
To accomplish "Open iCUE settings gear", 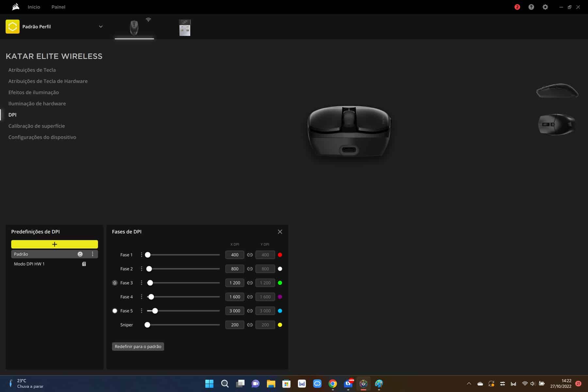I will pyautogui.click(x=545, y=7).
